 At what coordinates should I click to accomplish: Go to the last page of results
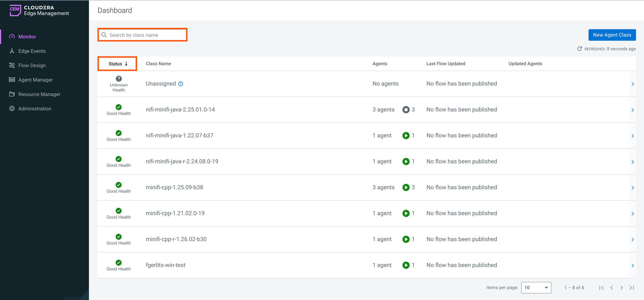632,288
